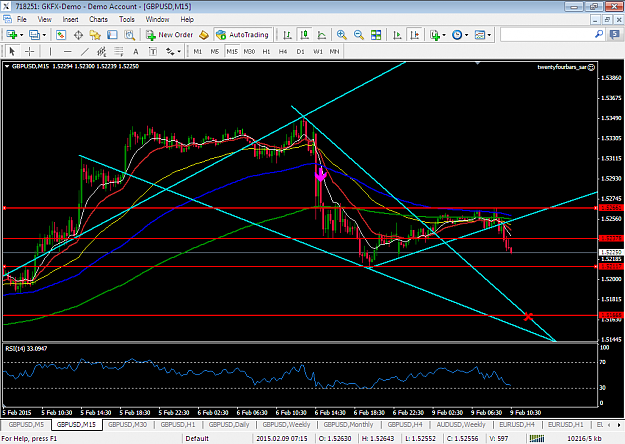Screen dimensions: 625x444
Task: Select the Fibonacci retracement tool
Action: [x=119, y=51]
